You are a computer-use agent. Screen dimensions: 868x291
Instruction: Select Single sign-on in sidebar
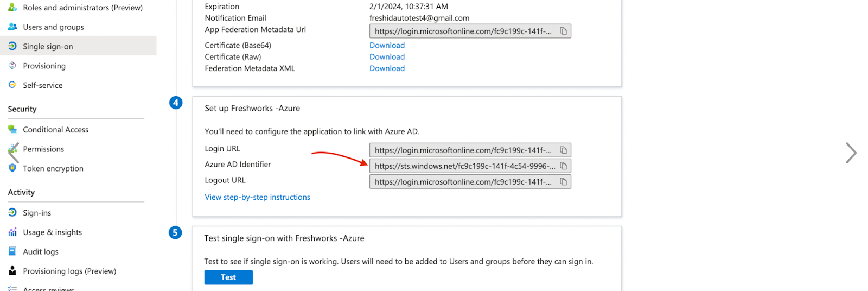tap(78, 46)
